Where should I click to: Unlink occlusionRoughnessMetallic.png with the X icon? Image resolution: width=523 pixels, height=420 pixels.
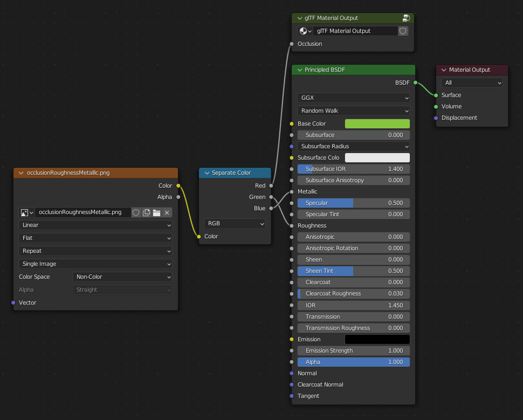point(167,212)
